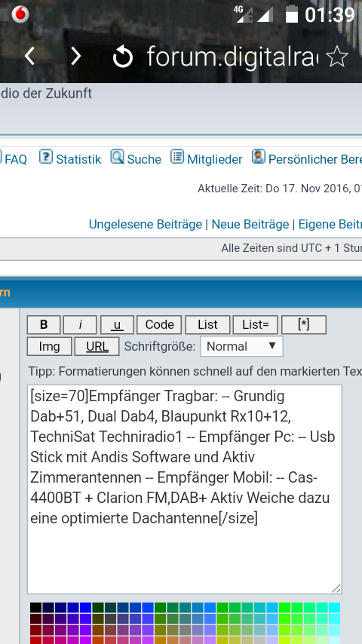Image resolution: width=362 pixels, height=644 pixels.
Task: Show Neue Beiträge
Action: click(x=250, y=224)
